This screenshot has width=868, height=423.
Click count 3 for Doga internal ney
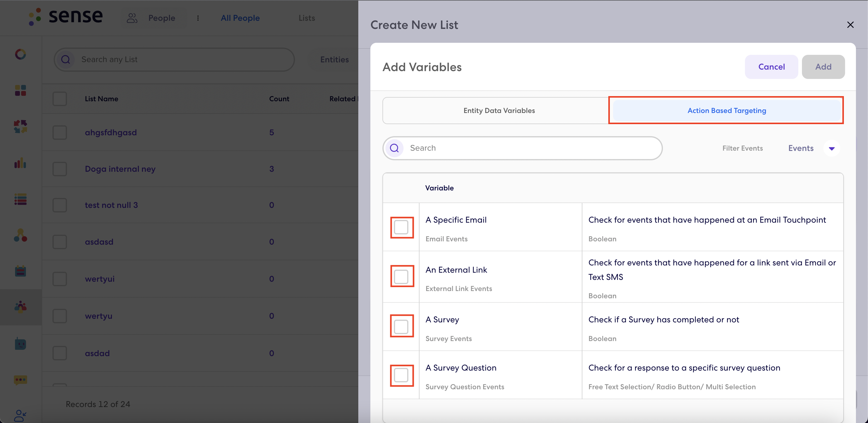(271, 169)
